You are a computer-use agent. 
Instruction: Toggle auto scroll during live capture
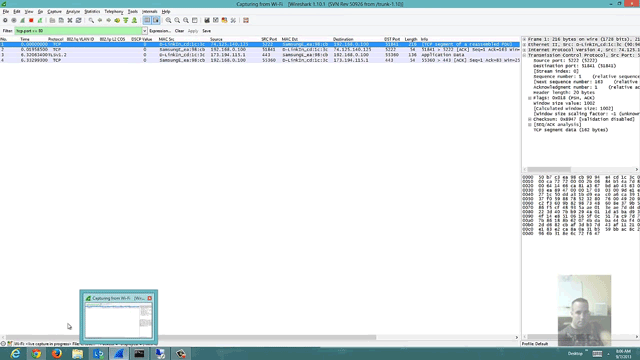pos(156,20)
